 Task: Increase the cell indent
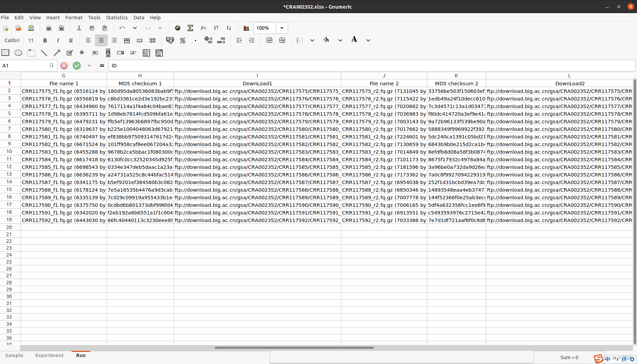point(252,40)
